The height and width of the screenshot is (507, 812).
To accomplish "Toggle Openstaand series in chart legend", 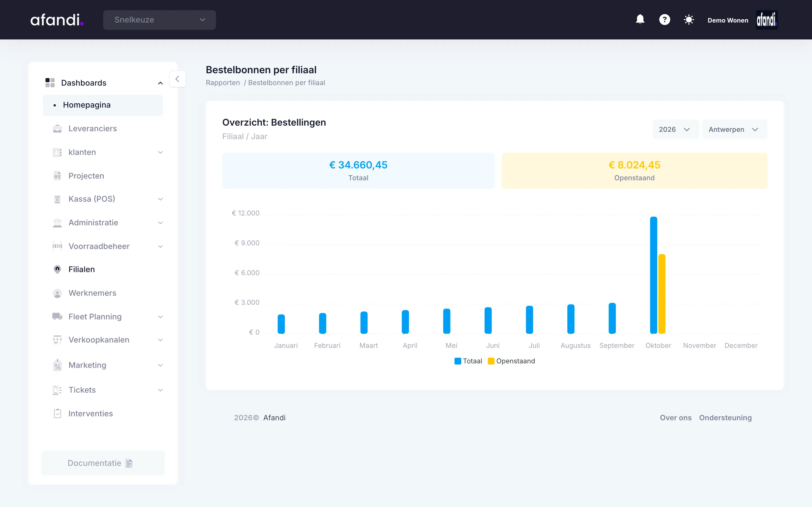I will coord(511,361).
